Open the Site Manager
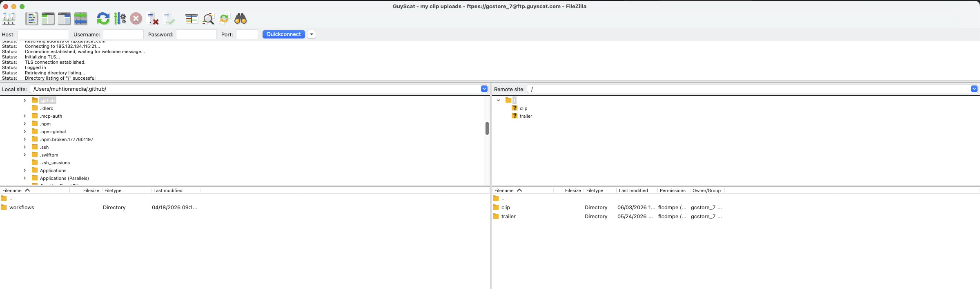 (x=9, y=18)
